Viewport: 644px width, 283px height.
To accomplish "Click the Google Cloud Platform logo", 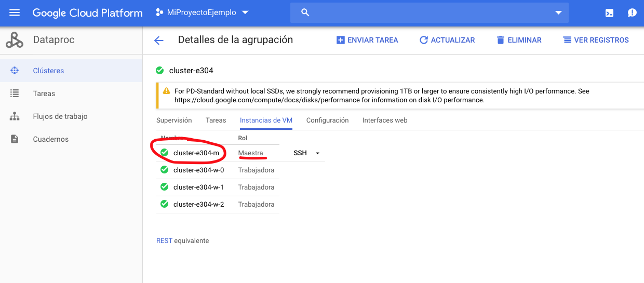I will pyautogui.click(x=87, y=13).
